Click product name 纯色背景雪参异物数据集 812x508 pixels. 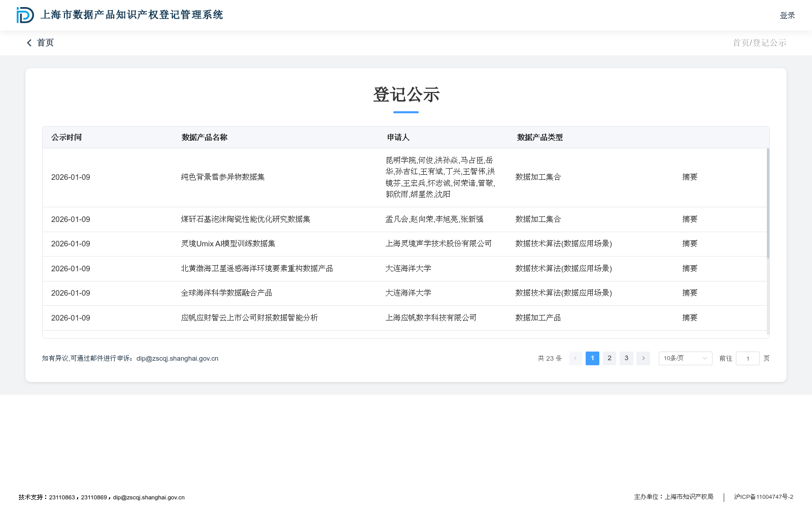tap(223, 177)
